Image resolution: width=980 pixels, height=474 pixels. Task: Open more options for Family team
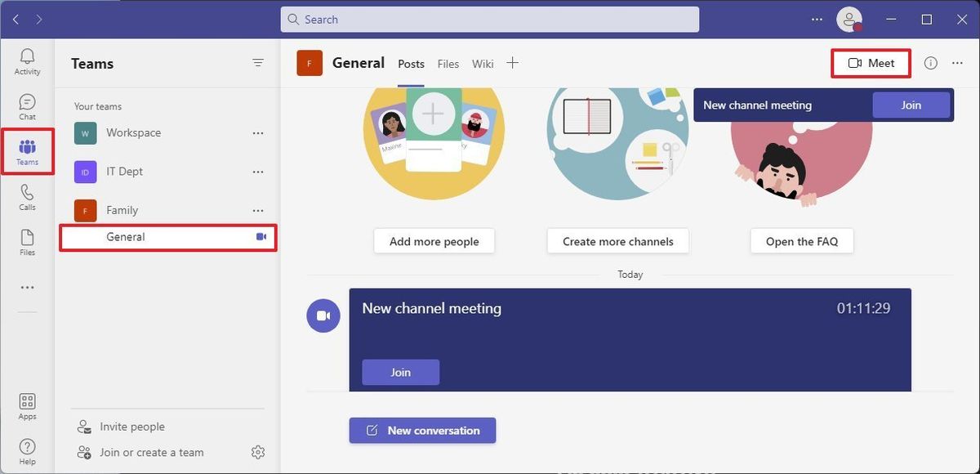click(258, 209)
